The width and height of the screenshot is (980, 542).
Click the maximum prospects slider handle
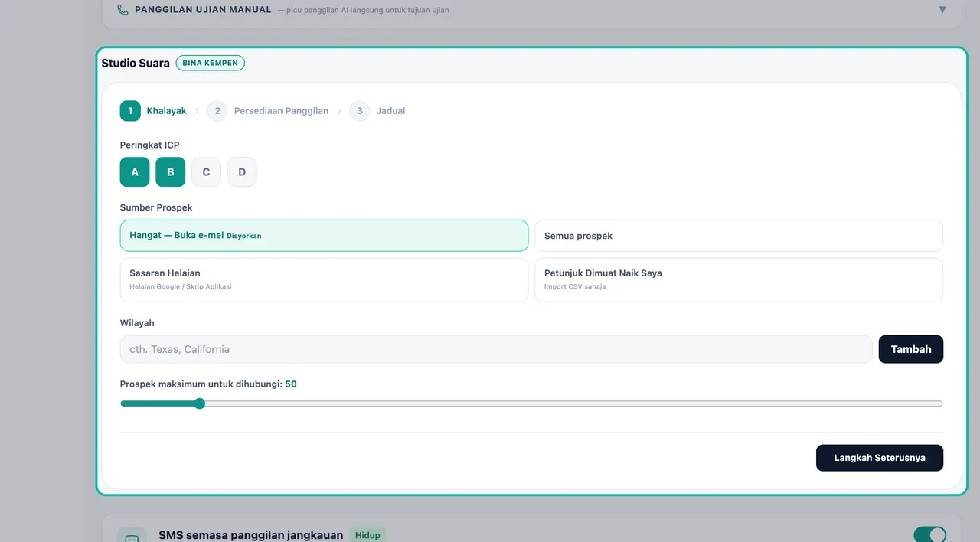coord(200,403)
